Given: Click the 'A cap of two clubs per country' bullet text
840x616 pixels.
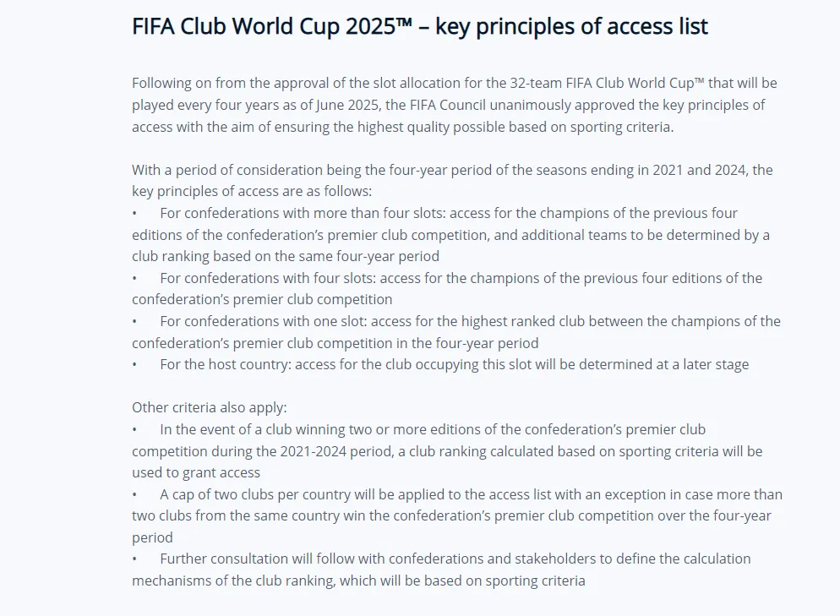Looking at the screenshot, I should tap(471, 494).
